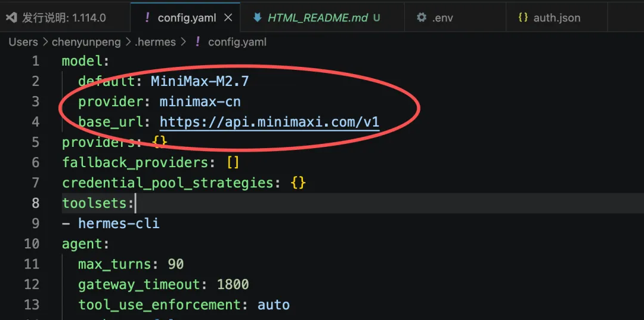Click the empty brackets after fallback_providers
Viewport: 644px width, 320px height.
[233, 162]
